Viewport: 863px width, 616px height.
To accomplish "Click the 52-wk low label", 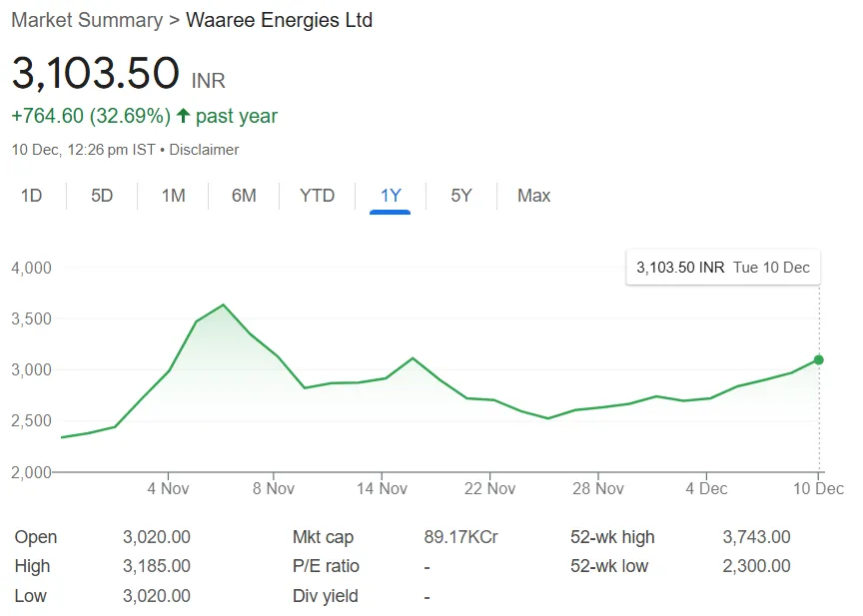I will 609,566.
